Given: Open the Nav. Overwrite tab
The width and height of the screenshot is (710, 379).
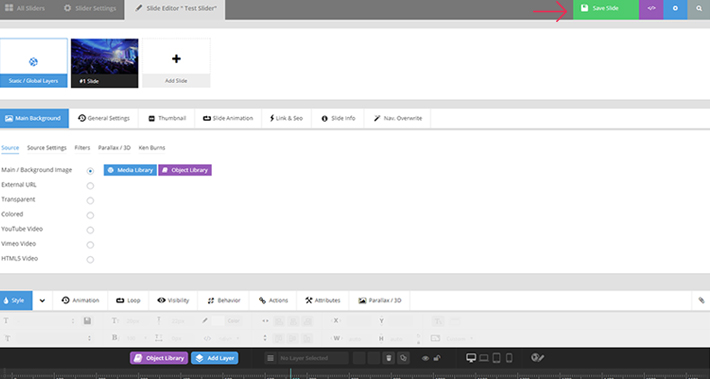Looking at the screenshot, I should coord(398,118).
